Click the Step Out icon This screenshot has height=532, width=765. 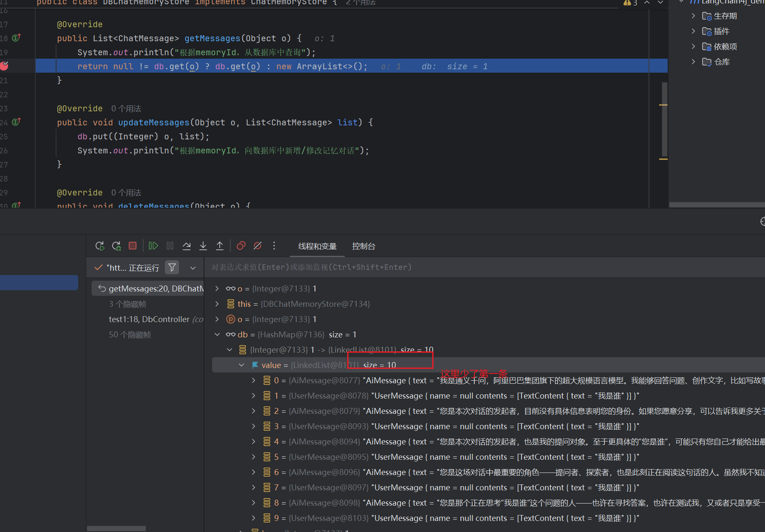(220, 246)
